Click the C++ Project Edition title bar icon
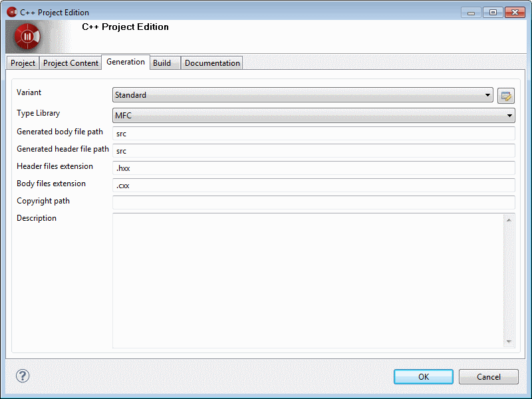Image resolution: width=532 pixels, height=399 pixels. pyautogui.click(x=11, y=12)
